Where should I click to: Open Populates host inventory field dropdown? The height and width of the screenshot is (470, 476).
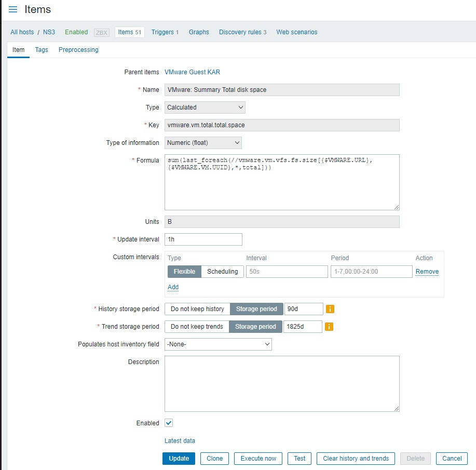click(218, 344)
